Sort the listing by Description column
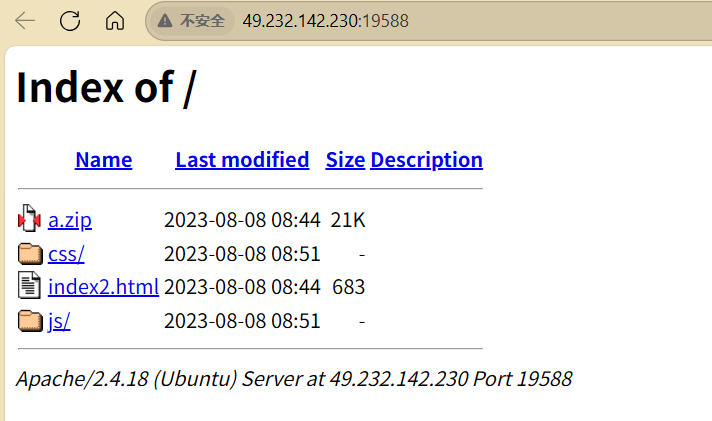 click(x=426, y=160)
